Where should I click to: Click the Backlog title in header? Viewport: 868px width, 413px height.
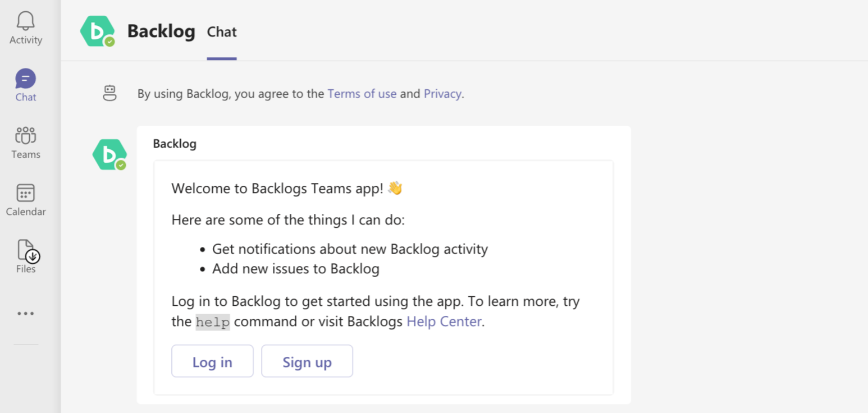point(161,31)
